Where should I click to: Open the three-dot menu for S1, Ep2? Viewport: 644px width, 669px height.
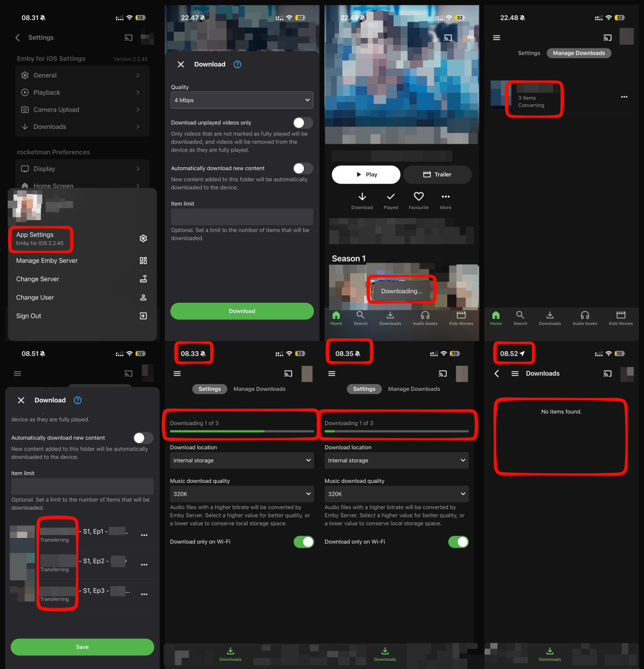click(x=144, y=565)
